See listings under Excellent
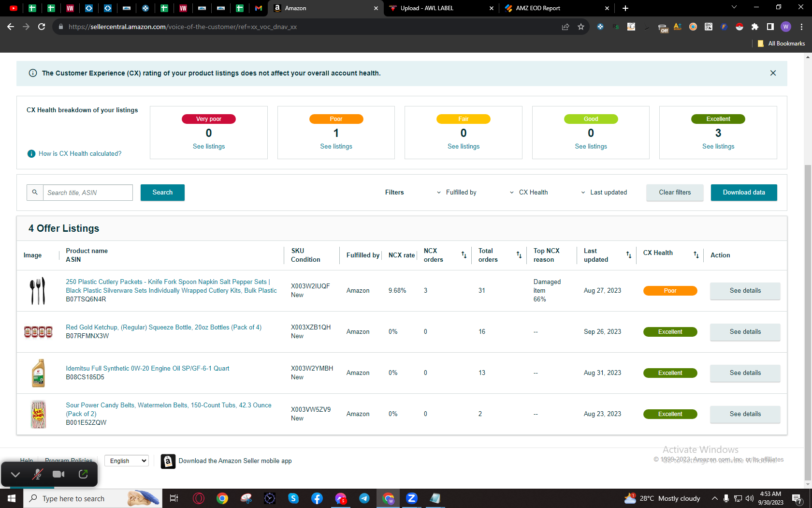This screenshot has height=508, width=812. click(x=718, y=147)
